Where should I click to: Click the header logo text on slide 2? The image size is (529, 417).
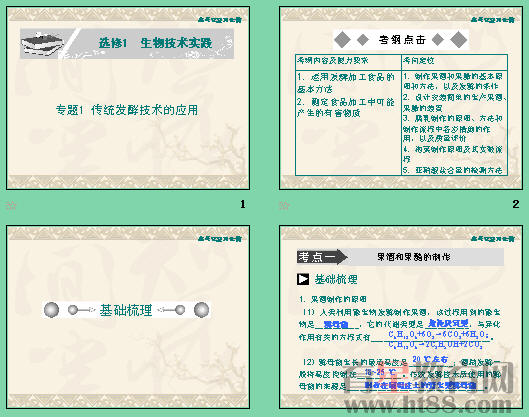[x=493, y=20]
